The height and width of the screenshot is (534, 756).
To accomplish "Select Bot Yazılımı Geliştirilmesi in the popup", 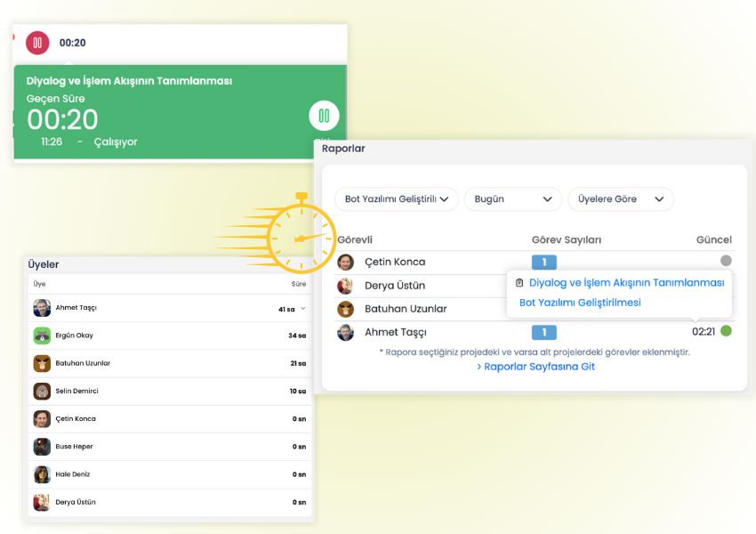I will [580, 303].
